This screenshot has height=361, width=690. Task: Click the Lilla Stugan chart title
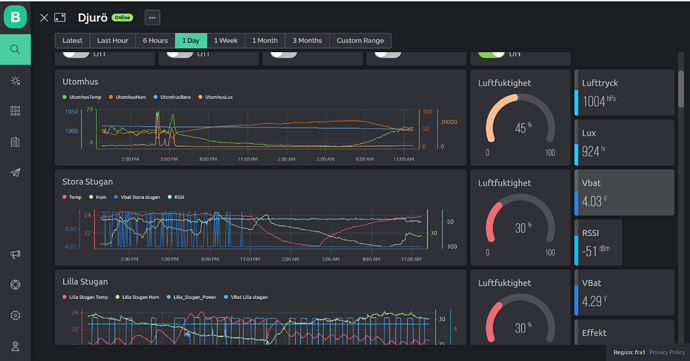85,282
